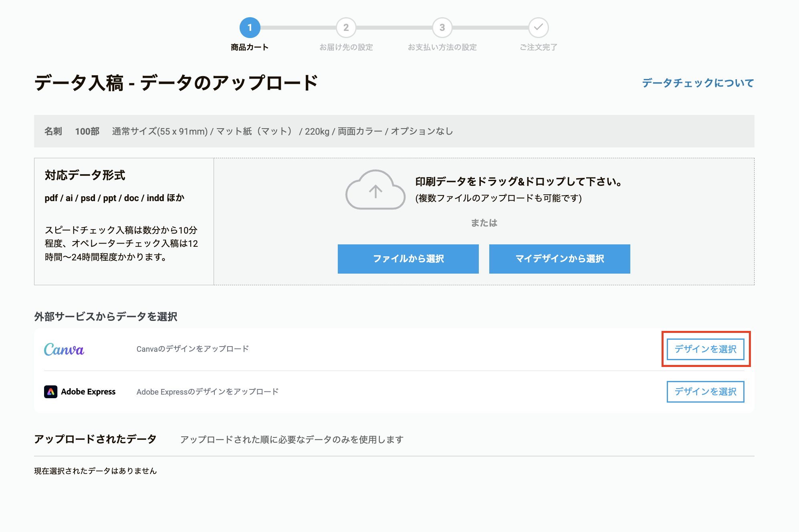This screenshot has height=532, width=799.
Task: Click the checkmark ご注文完了 step icon
Action: pos(538,28)
